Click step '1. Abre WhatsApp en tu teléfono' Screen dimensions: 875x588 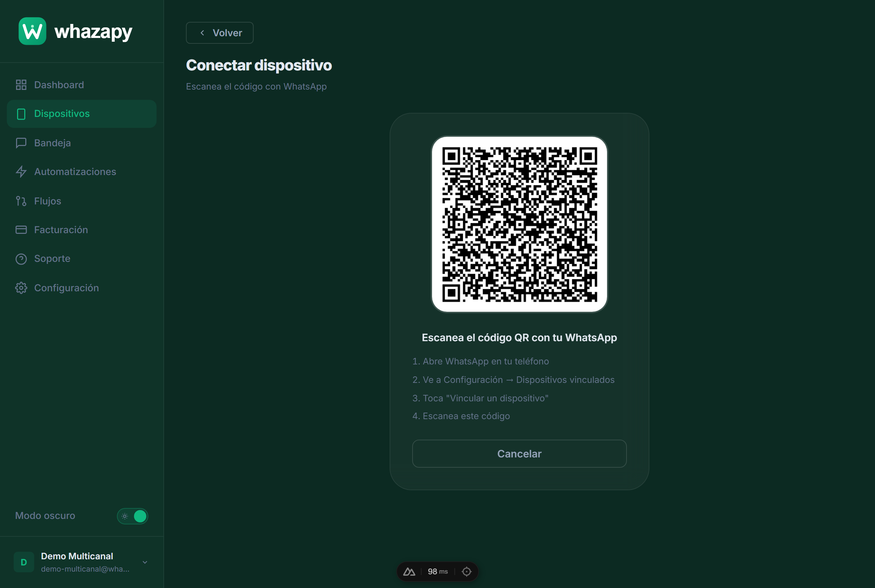point(481,361)
